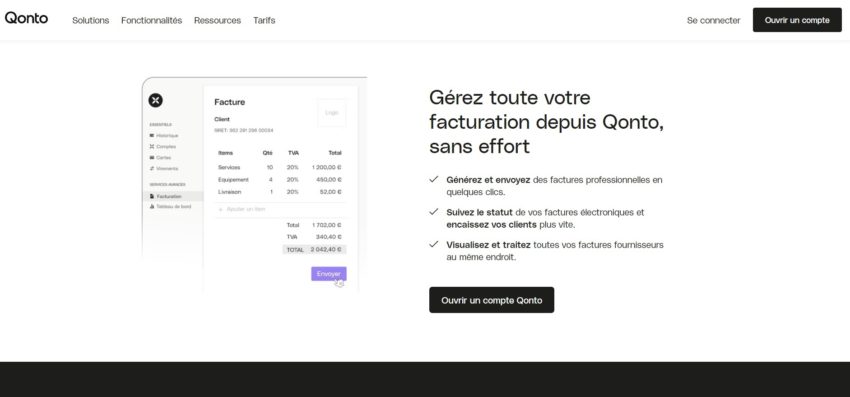Click the Logo placeholder box in the invoice
The width and height of the screenshot is (850, 397).
[332, 113]
